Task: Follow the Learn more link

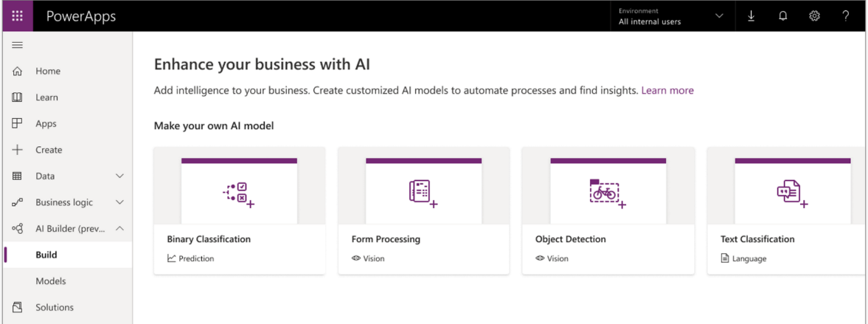Action: [667, 90]
